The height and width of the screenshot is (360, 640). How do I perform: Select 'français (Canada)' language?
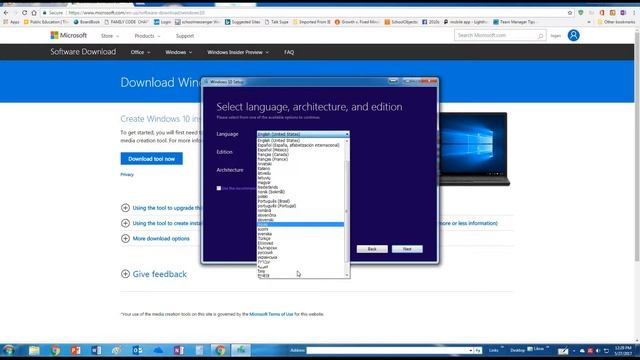tap(300, 155)
